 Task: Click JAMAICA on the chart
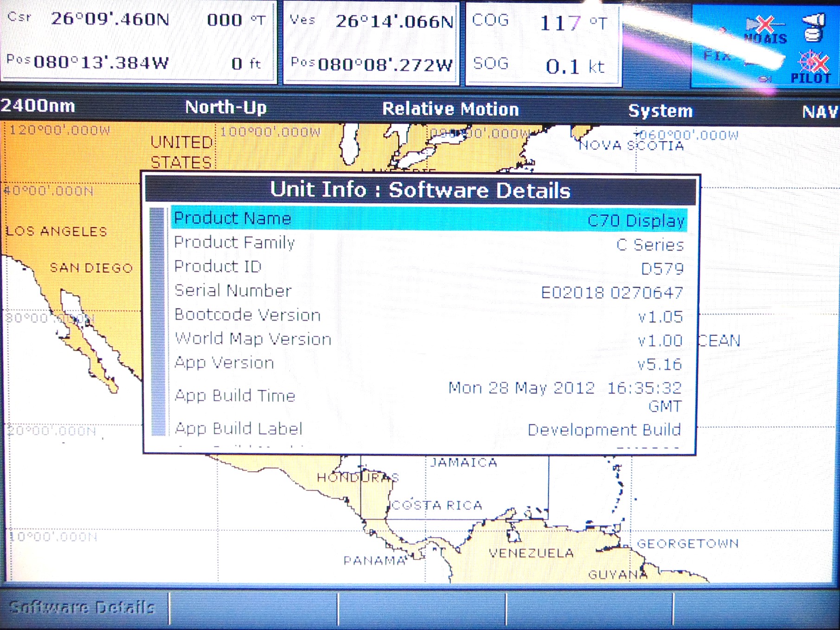click(x=463, y=463)
